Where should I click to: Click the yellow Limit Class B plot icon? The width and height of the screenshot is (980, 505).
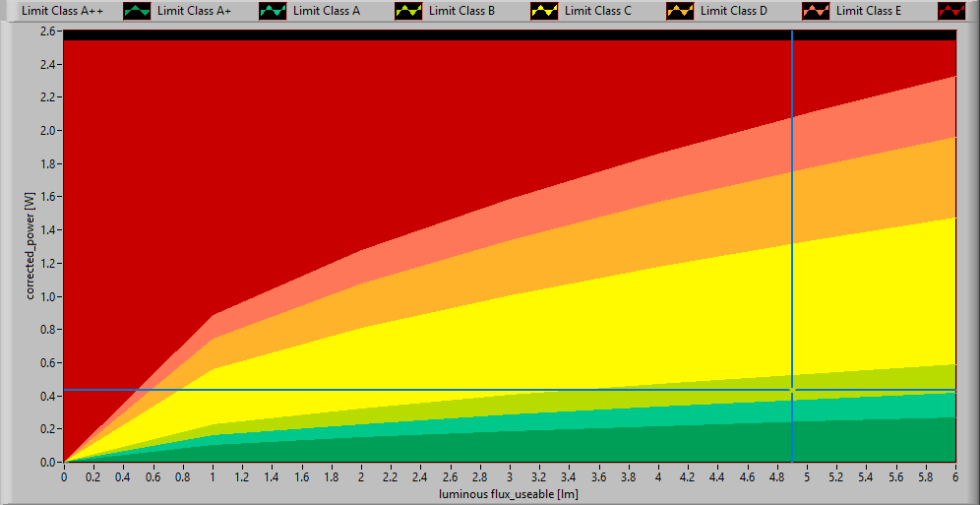[544, 12]
